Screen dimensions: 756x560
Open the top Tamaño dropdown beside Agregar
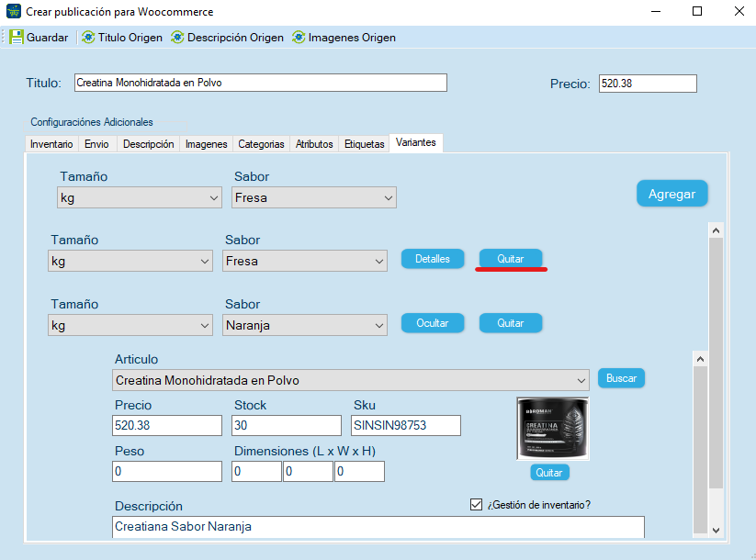click(140, 197)
